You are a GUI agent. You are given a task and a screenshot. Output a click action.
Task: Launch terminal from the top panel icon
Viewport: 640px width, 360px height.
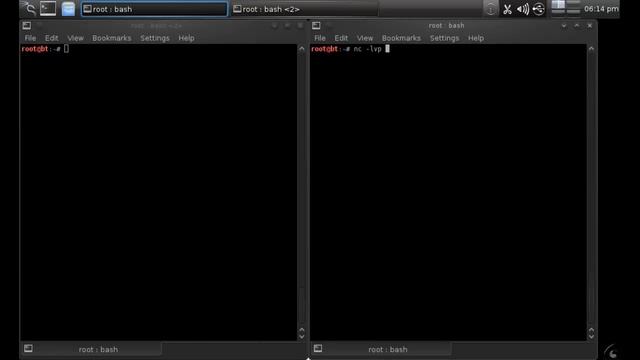click(x=48, y=9)
